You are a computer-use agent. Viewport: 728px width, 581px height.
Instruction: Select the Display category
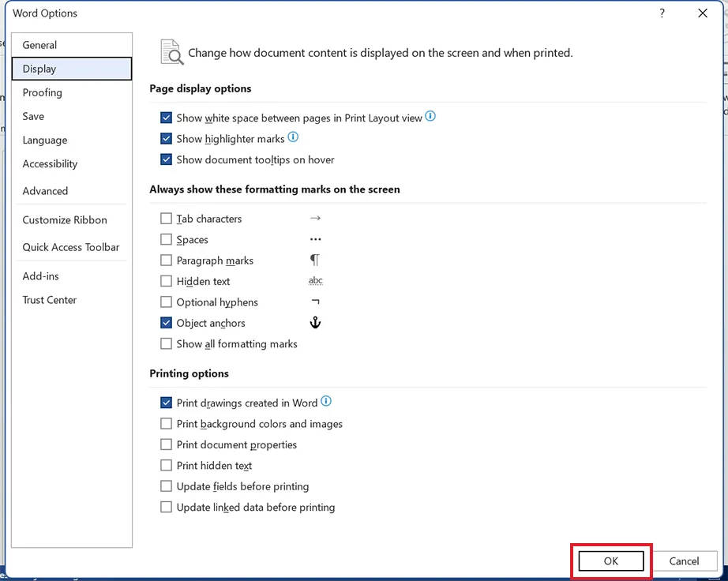pos(72,69)
